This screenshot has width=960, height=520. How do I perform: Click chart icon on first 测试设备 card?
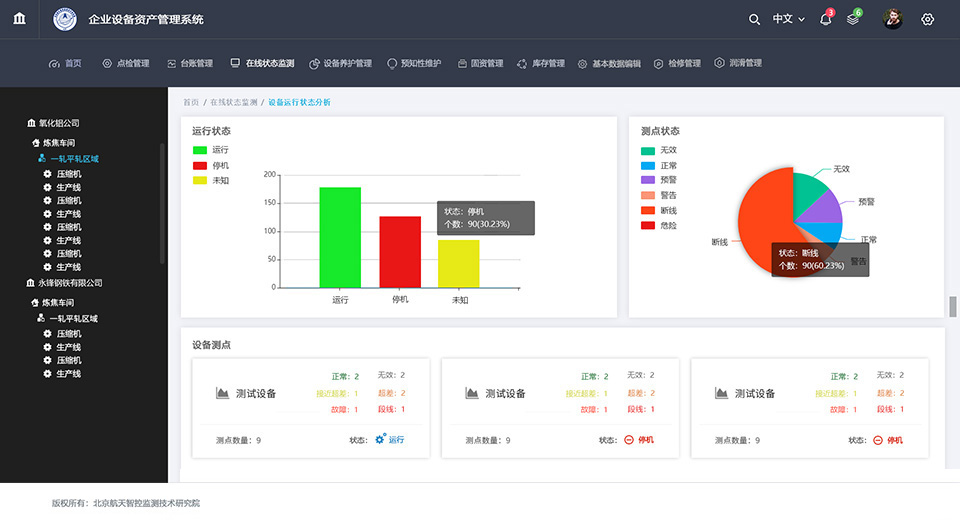tap(222, 393)
